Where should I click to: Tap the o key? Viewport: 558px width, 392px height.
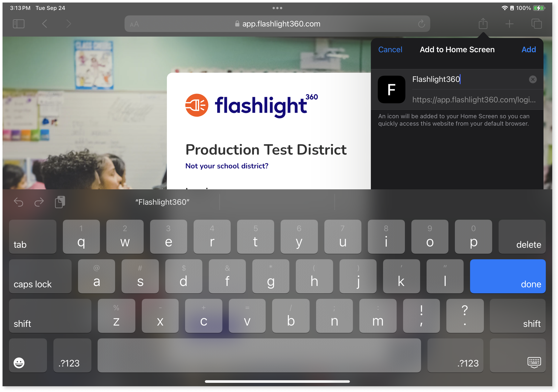430,237
